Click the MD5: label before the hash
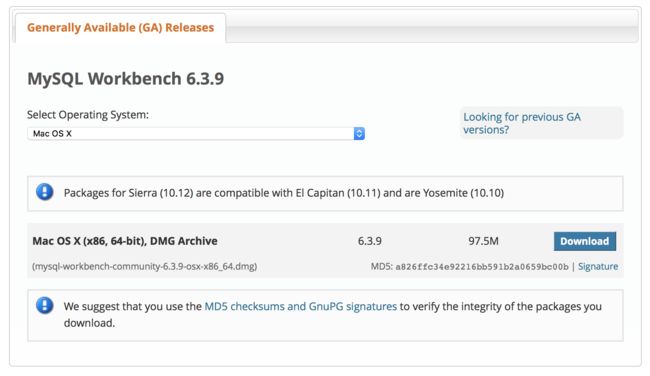The image size is (650, 376). tap(381, 267)
